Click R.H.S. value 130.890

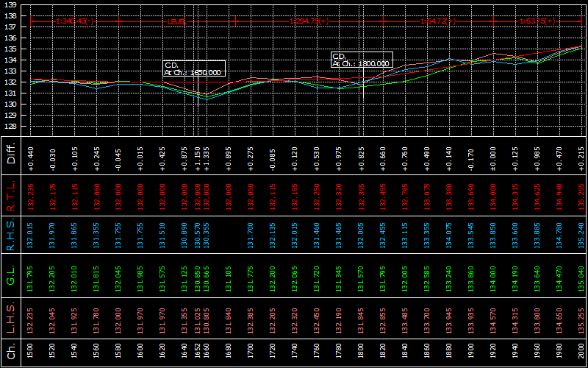click(184, 235)
